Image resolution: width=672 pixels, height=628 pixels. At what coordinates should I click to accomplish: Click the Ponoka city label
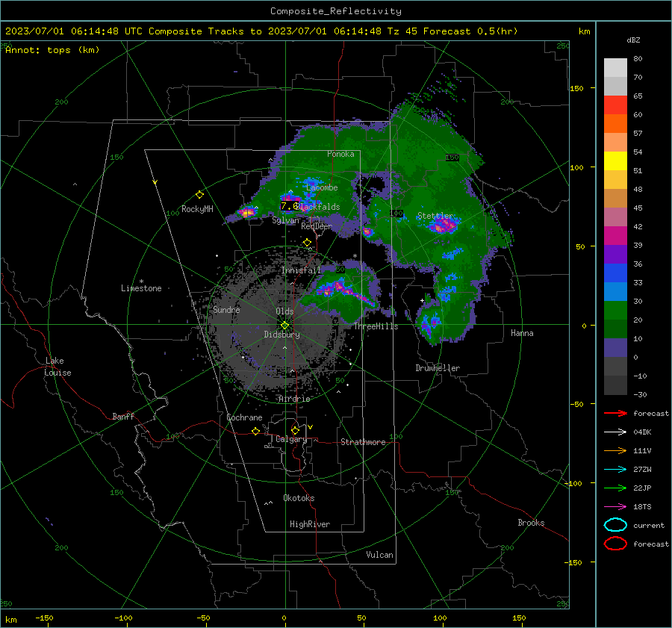[340, 154]
